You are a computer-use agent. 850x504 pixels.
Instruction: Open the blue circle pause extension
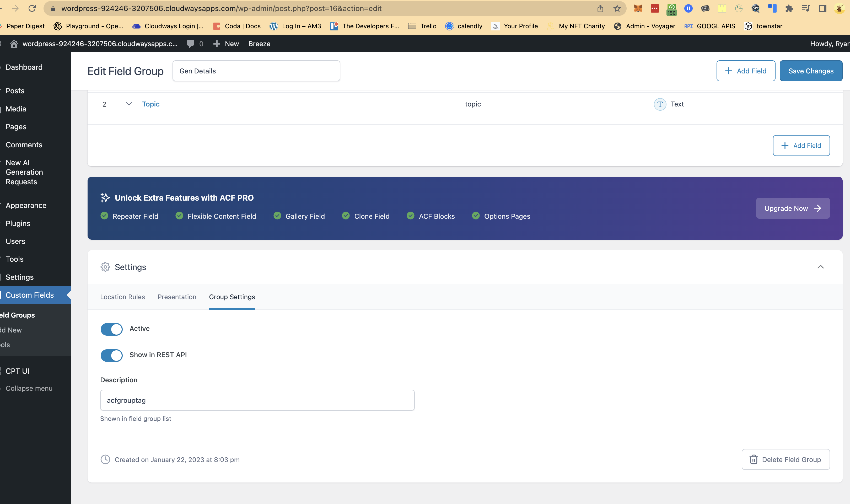click(x=688, y=8)
